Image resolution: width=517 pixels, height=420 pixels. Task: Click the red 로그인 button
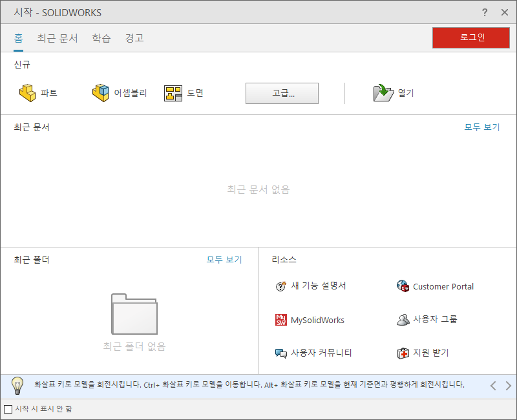[x=471, y=37]
